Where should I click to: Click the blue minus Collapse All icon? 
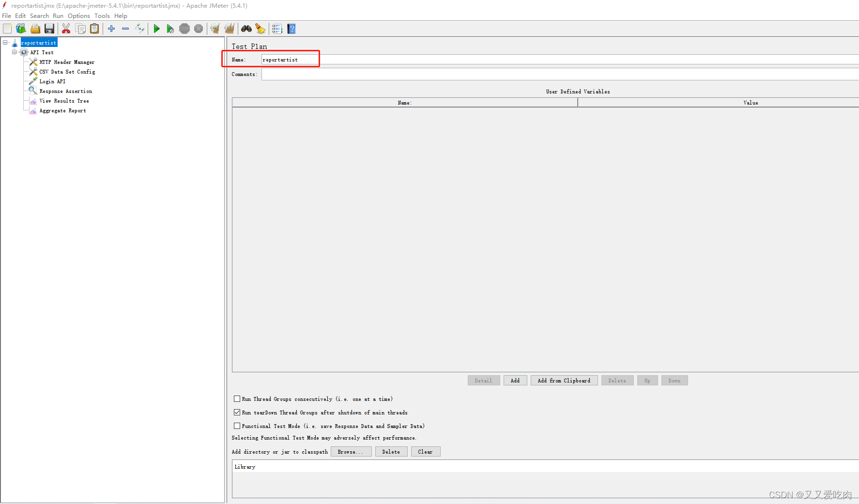click(x=125, y=29)
